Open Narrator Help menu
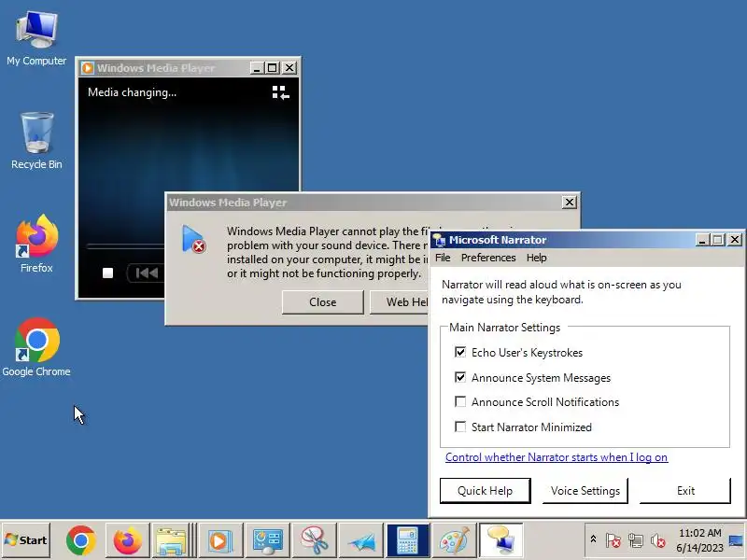Screen dimensions: 747x560 click(536, 258)
